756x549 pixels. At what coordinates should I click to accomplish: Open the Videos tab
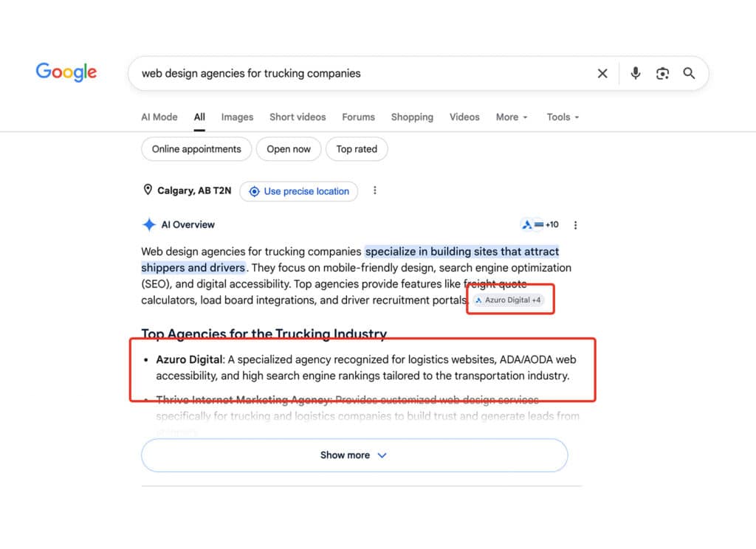pos(464,117)
